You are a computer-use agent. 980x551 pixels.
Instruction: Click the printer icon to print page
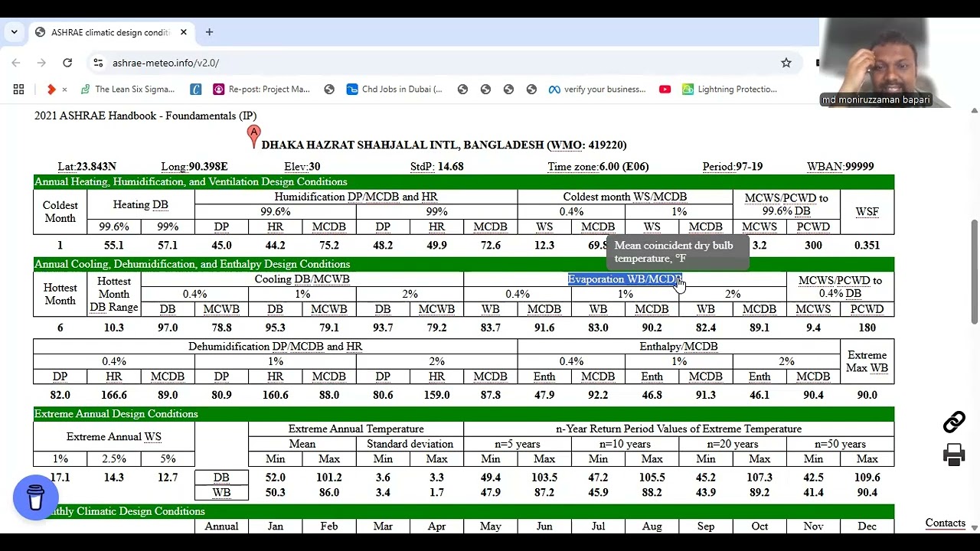954,455
